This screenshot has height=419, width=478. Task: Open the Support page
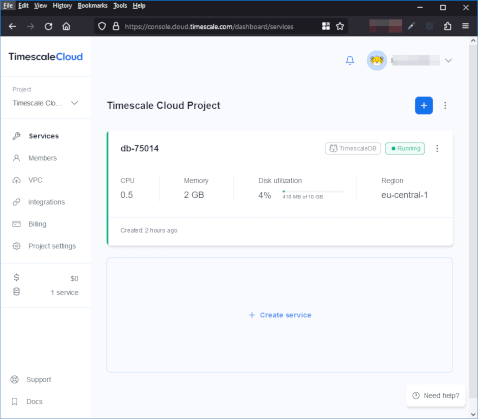pyautogui.click(x=39, y=379)
